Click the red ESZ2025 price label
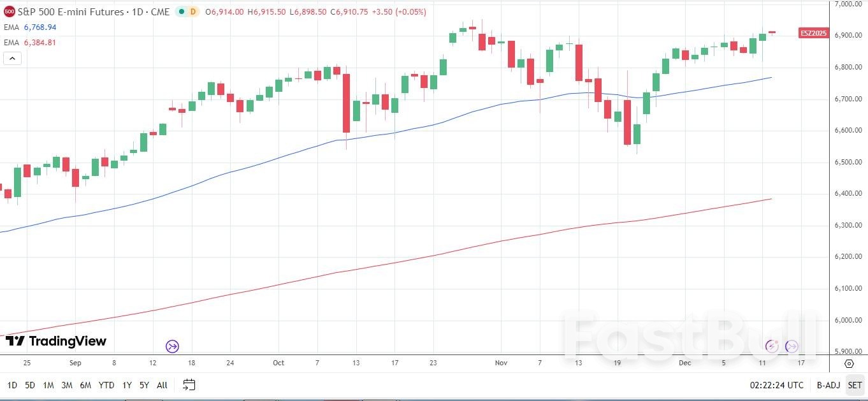This screenshot has width=868, height=401. click(x=813, y=33)
